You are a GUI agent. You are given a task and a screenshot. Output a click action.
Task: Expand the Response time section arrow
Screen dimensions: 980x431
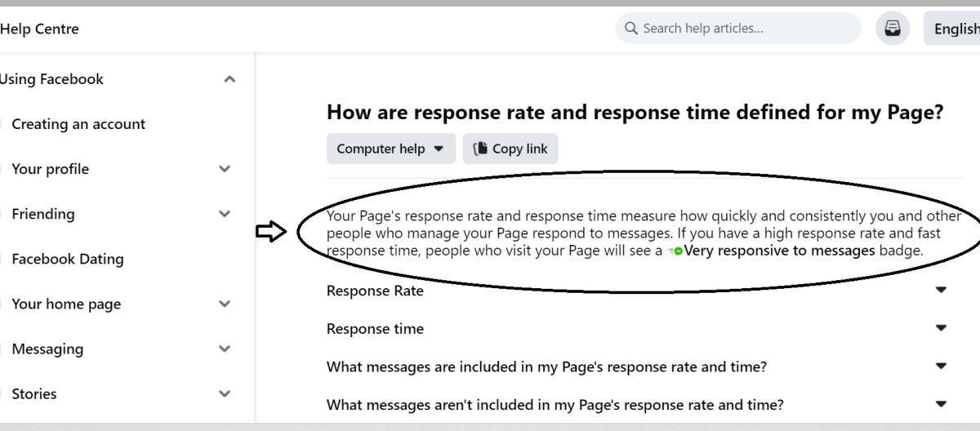point(941,328)
